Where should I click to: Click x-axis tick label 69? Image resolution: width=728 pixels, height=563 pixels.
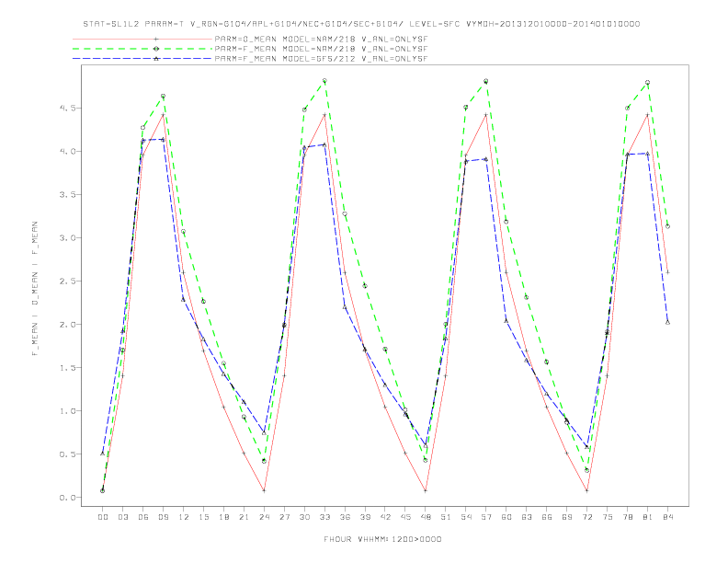pyautogui.click(x=567, y=517)
